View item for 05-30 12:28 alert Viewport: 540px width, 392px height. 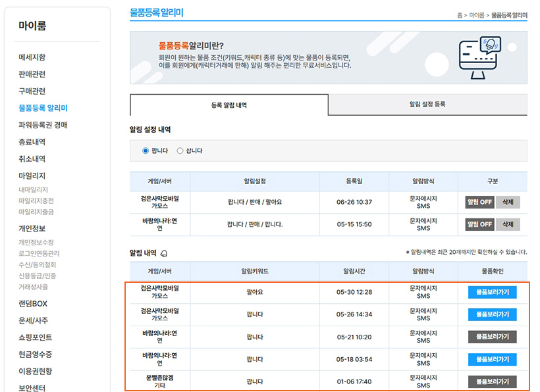point(492,293)
